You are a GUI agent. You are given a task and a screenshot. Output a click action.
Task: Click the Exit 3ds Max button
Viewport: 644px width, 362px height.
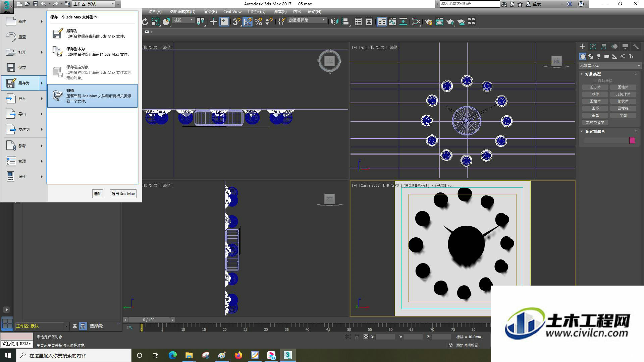(x=123, y=194)
